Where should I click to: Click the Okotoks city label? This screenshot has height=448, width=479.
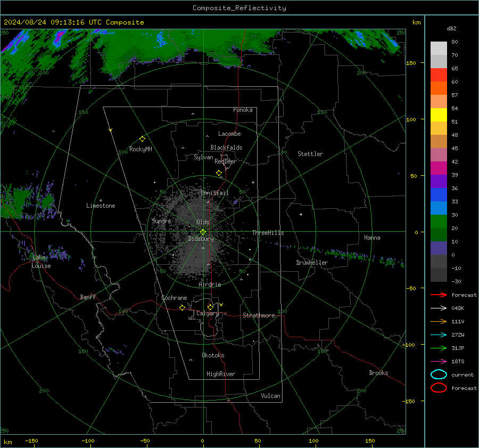pos(213,355)
